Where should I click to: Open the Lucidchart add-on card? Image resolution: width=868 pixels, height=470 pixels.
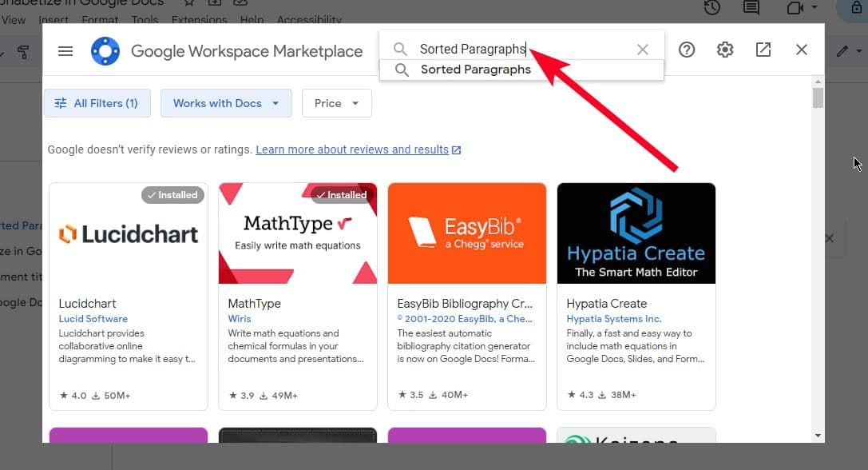(128, 296)
